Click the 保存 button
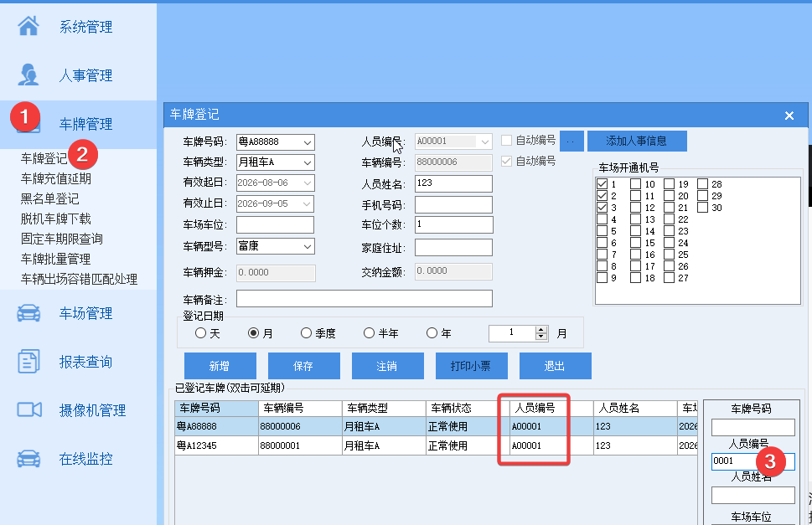812x525 pixels. (303, 366)
